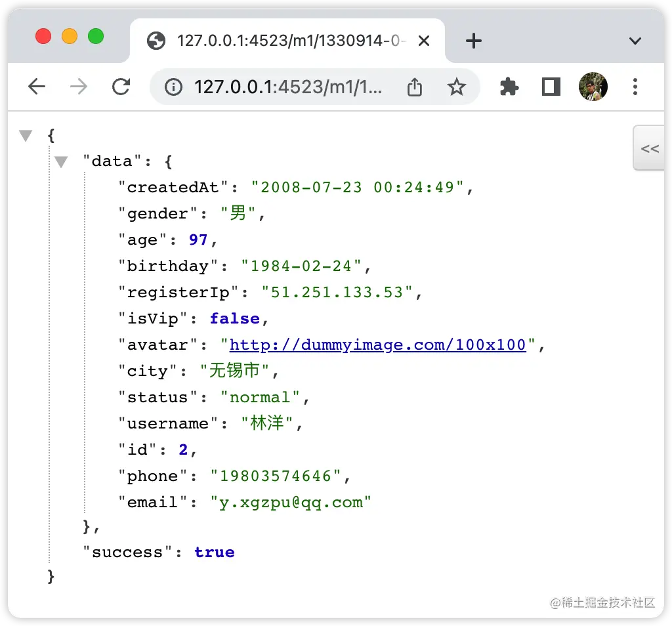672x626 pixels.
Task: Open the dummyimage.com avatar link
Action: (377, 345)
